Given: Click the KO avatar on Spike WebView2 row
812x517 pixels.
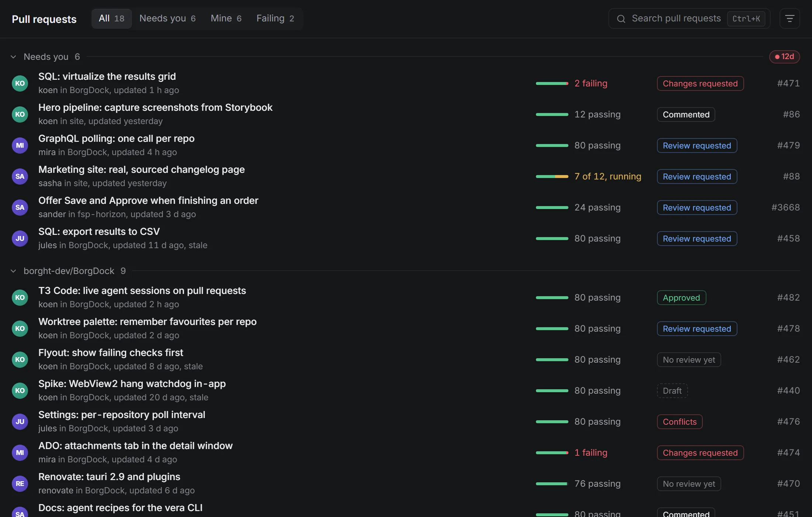Looking at the screenshot, I should pyautogui.click(x=20, y=391).
